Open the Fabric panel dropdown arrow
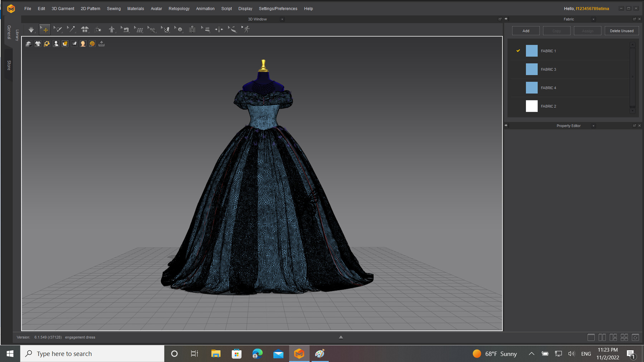The height and width of the screenshot is (362, 644). pyautogui.click(x=594, y=19)
